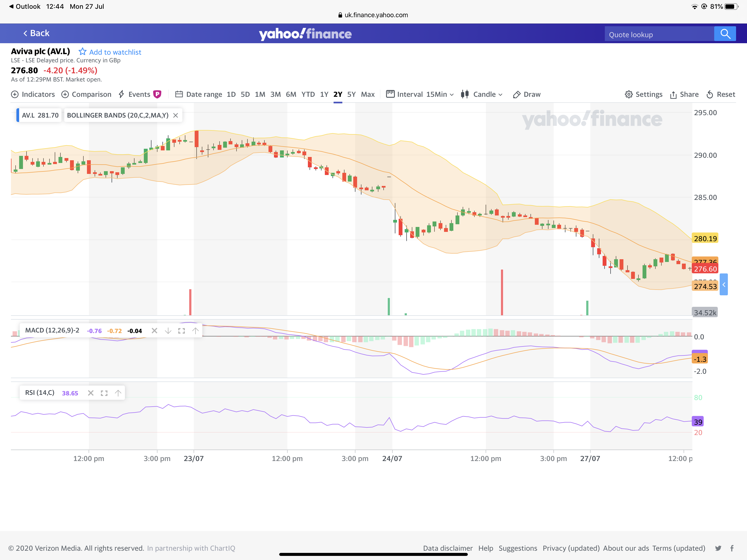Open Privacy (updated) link
Screen dimensions: 747x560
[571, 548]
